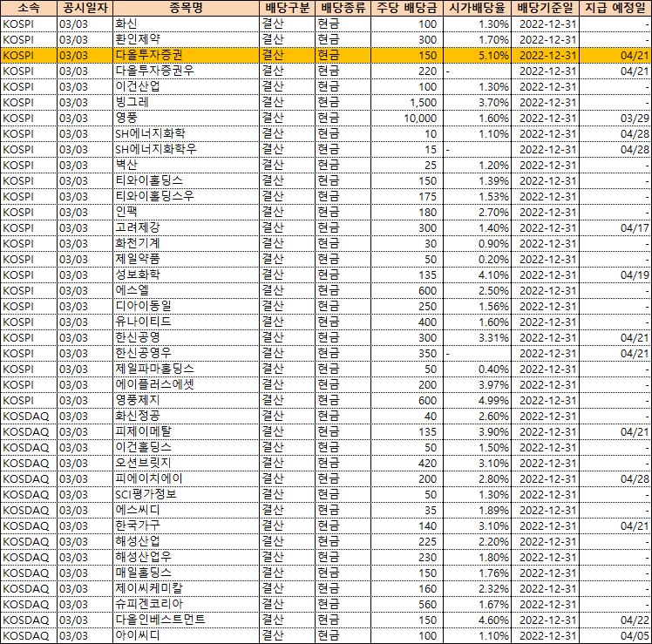Click the stock name 티와이홀딩스
The width and height of the screenshot is (652, 644).
[x=149, y=181]
